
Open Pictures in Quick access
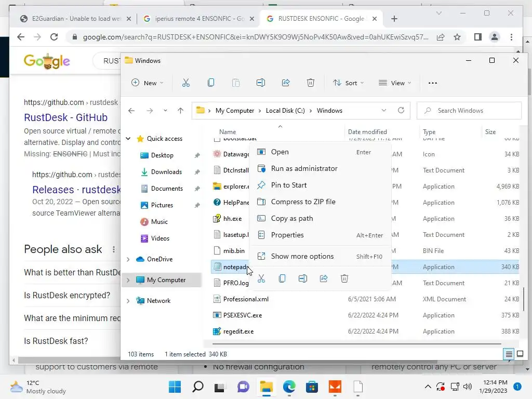[162, 205]
